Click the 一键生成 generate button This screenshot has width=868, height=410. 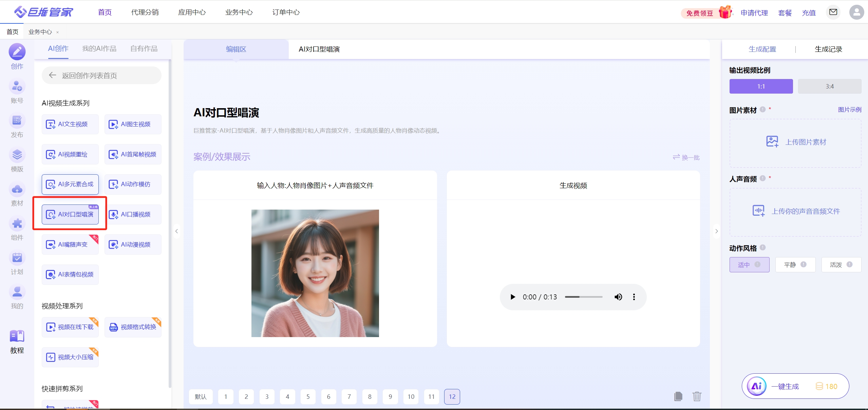[x=785, y=386]
